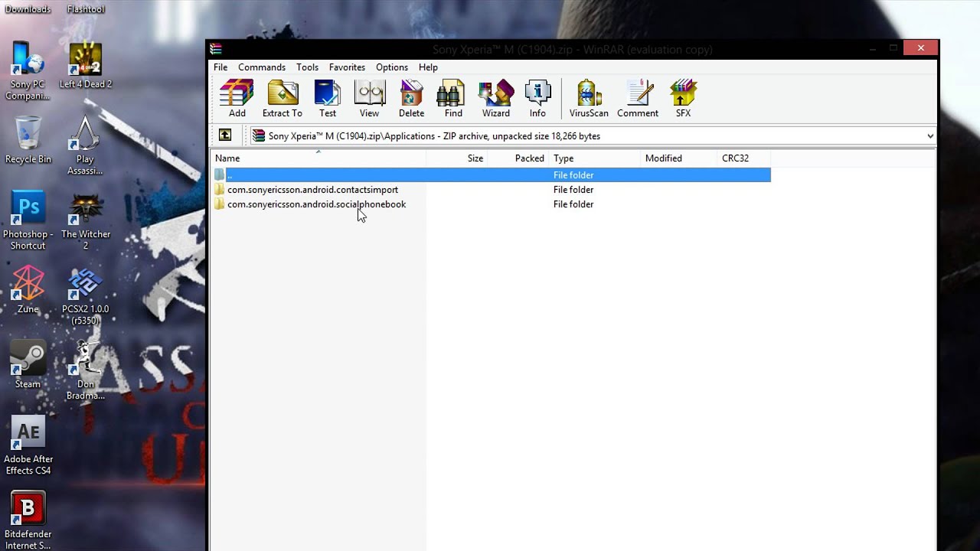The width and height of the screenshot is (980, 551).
Task: Launch the Wizard tool
Action: click(x=495, y=98)
